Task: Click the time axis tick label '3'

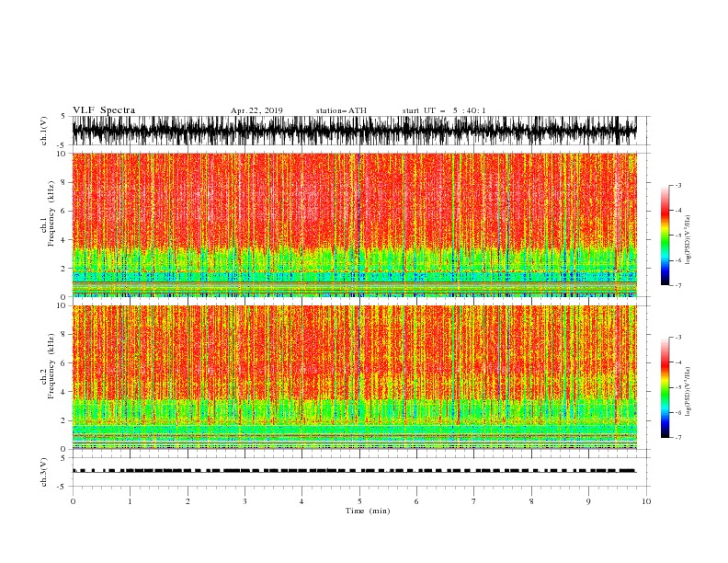Action: 245,501
